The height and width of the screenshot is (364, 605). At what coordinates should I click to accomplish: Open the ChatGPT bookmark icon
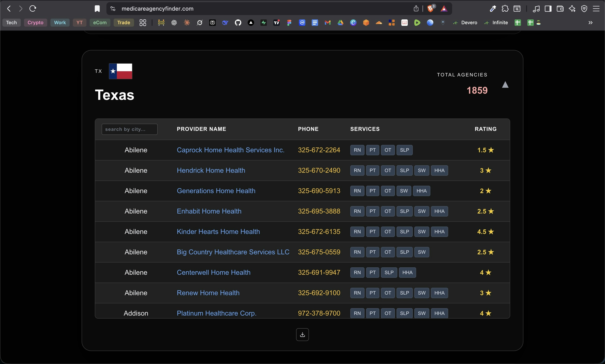[x=174, y=23]
